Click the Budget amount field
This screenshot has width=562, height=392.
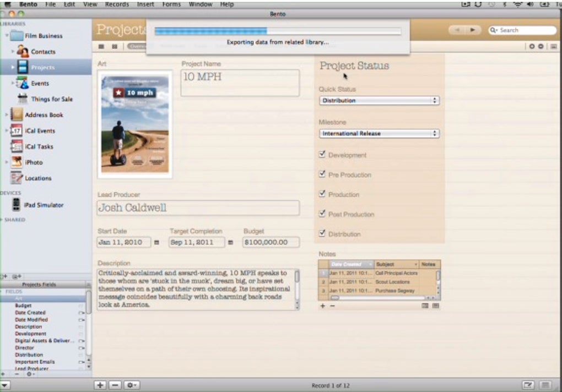pos(271,242)
